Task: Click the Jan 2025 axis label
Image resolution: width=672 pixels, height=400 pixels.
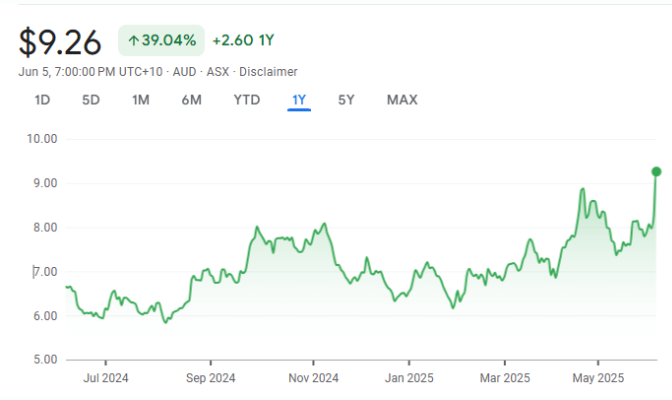Action: [409, 378]
